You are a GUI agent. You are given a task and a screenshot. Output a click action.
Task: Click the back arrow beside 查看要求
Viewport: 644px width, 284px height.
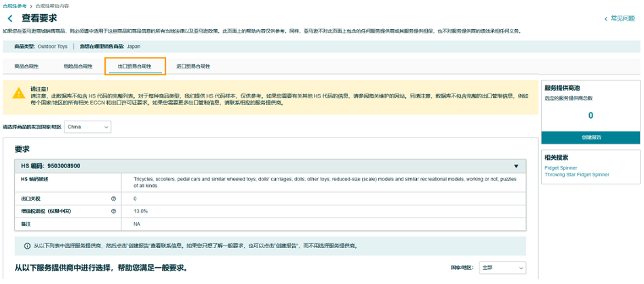coord(9,18)
